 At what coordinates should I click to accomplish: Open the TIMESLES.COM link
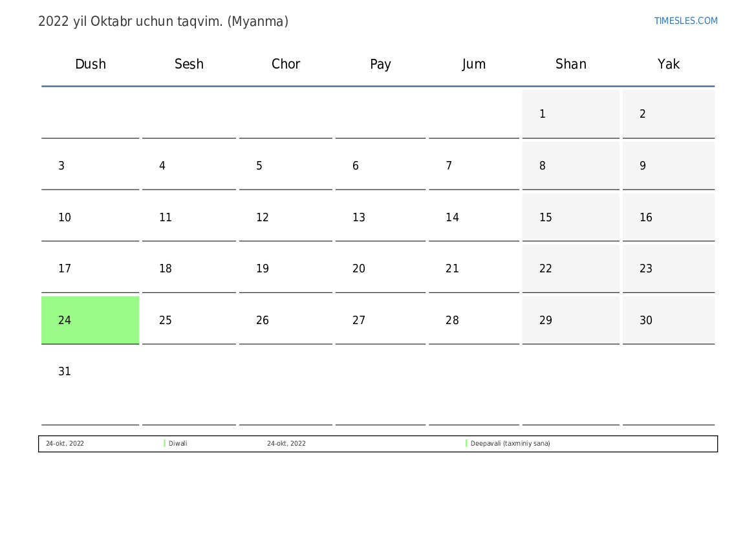coord(686,21)
